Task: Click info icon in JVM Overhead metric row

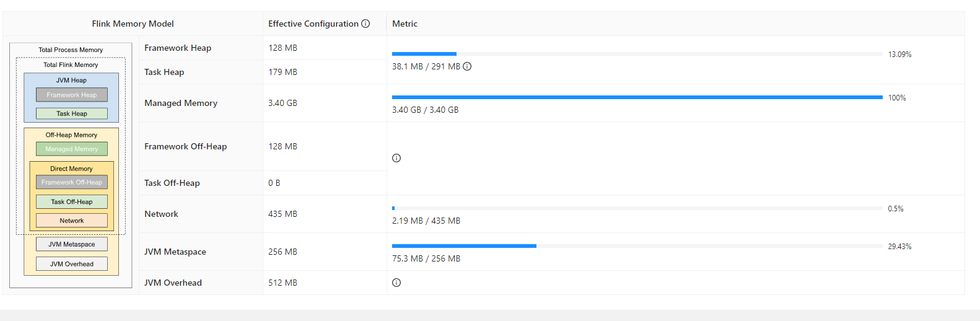Action: tap(396, 283)
